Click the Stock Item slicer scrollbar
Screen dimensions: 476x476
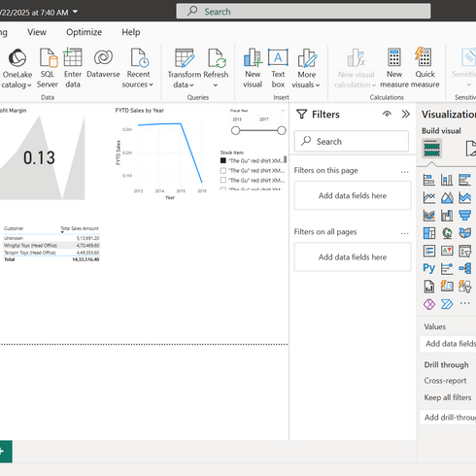[x=286, y=159]
